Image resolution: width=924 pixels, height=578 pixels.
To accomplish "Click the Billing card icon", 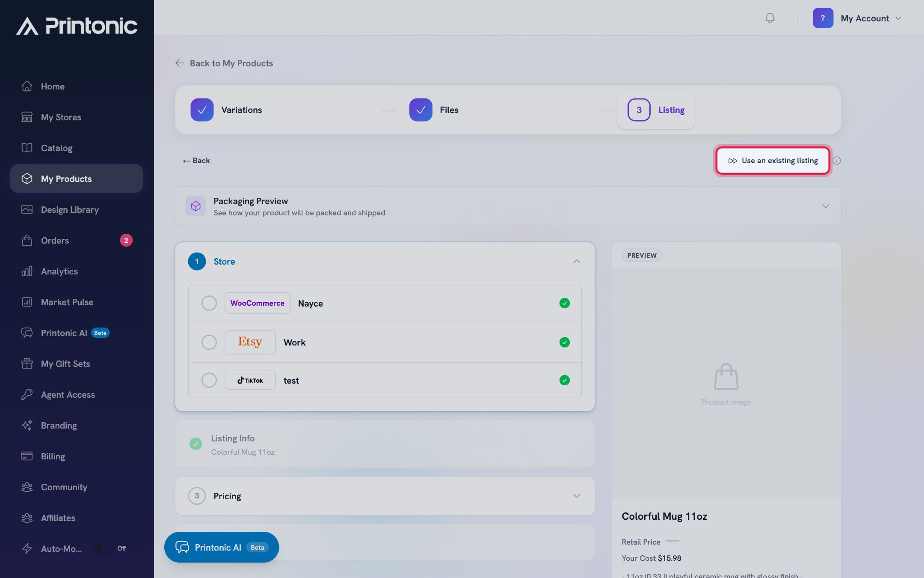I will pos(27,456).
